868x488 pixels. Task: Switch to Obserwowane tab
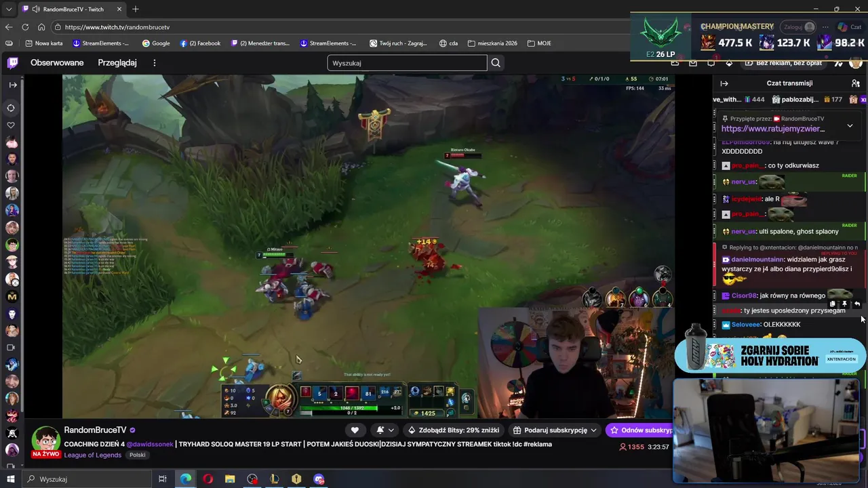57,63
